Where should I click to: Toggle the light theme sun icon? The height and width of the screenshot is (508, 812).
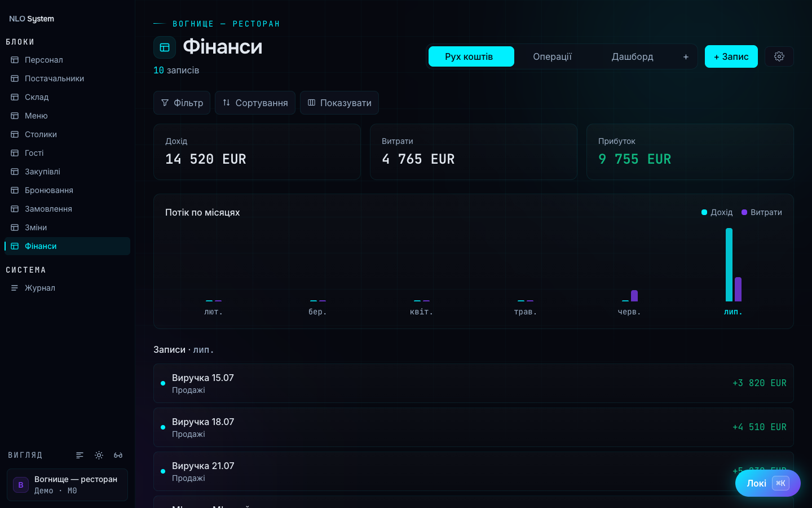point(99,455)
